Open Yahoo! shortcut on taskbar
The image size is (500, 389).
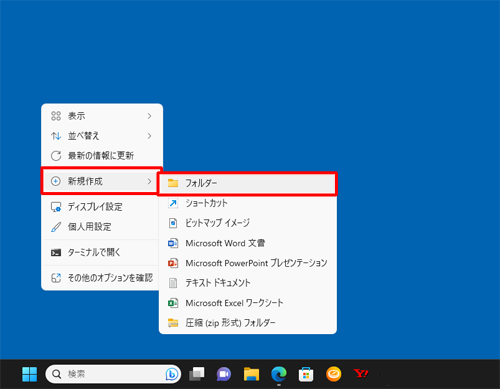(361, 373)
